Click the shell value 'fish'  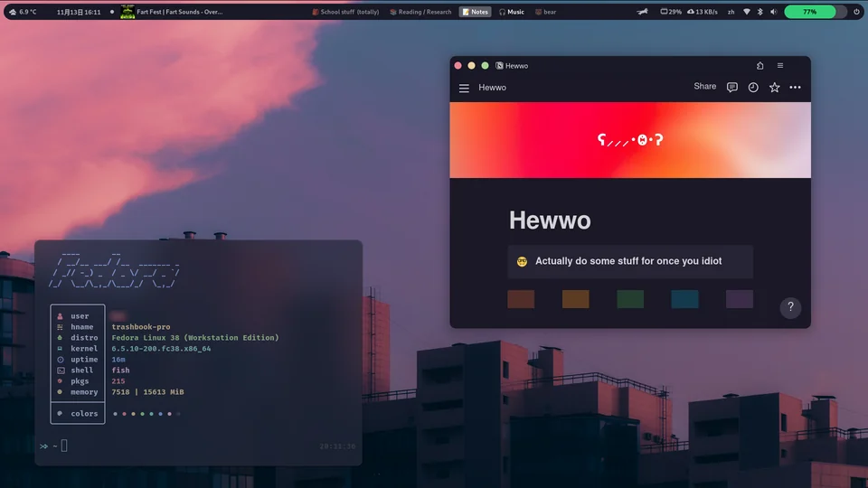(x=120, y=371)
